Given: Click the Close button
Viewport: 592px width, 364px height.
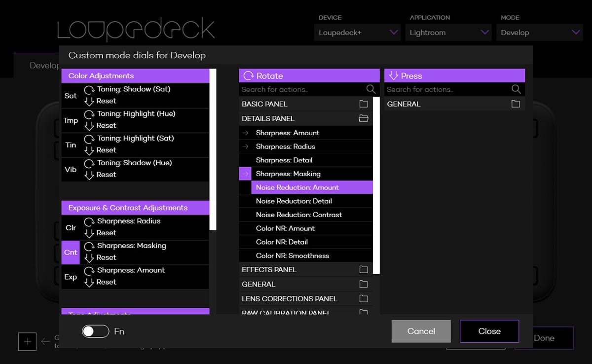Looking at the screenshot, I should (x=489, y=331).
